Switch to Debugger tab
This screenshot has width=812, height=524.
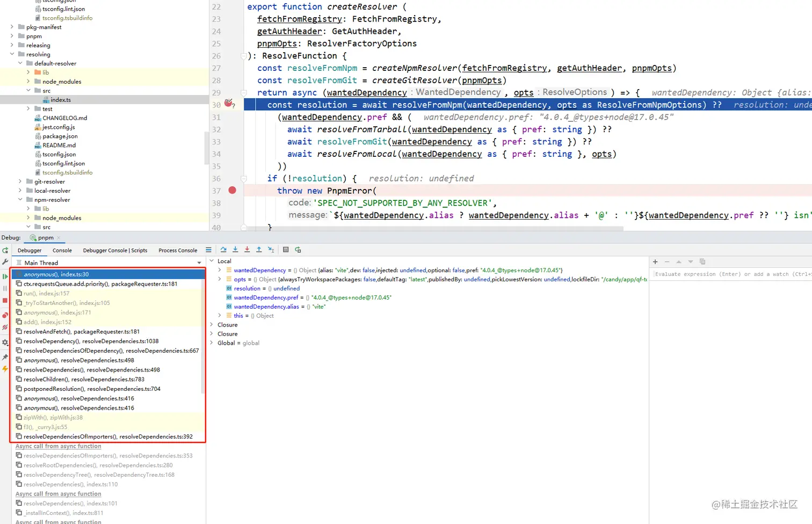tap(30, 250)
